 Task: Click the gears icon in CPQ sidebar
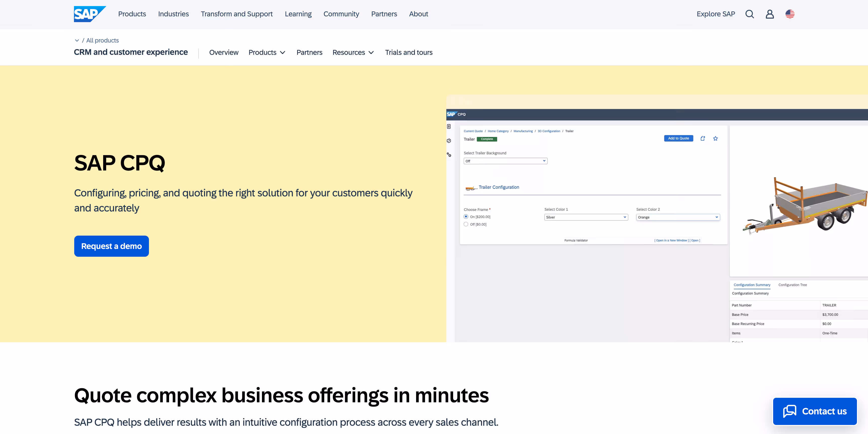(449, 155)
